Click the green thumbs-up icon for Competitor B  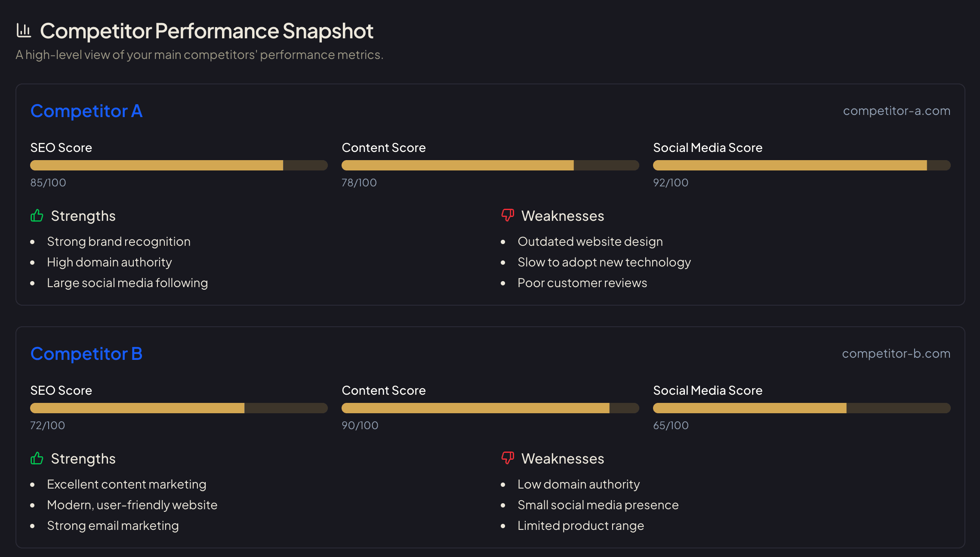click(x=36, y=458)
